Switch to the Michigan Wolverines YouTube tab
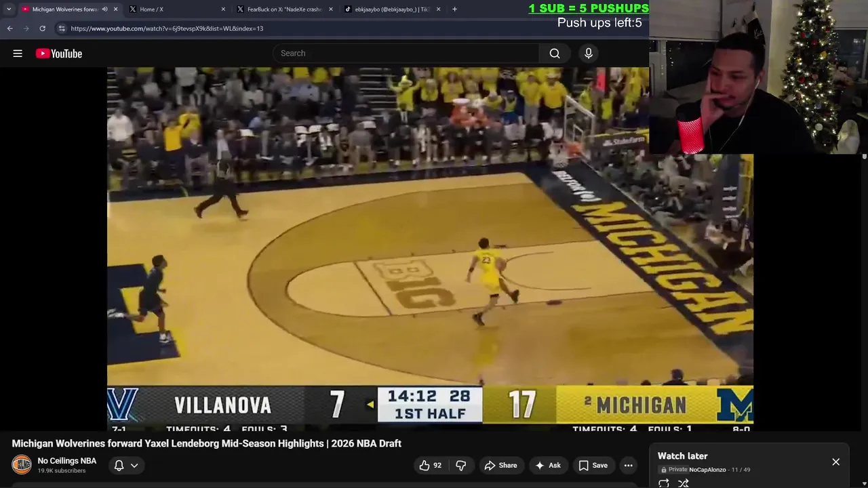The width and height of the screenshot is (868, 488). 64,9
